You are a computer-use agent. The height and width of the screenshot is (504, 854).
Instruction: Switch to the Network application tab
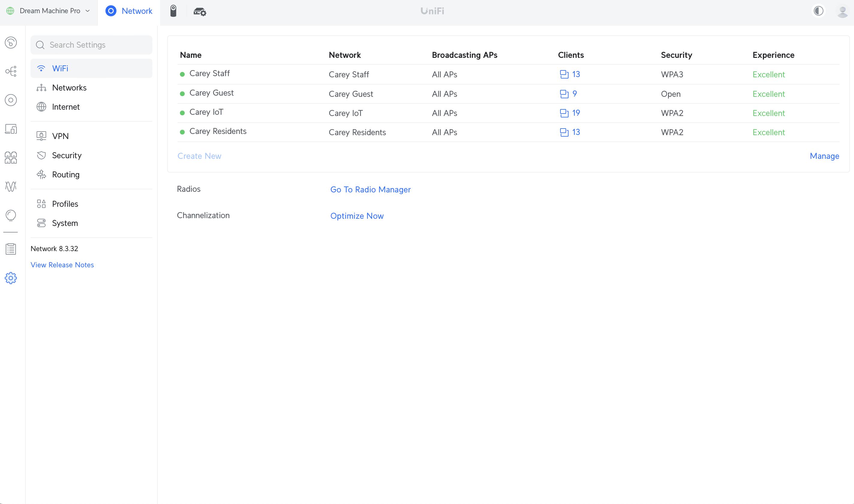pyautogui.click(x=129, y=11)
